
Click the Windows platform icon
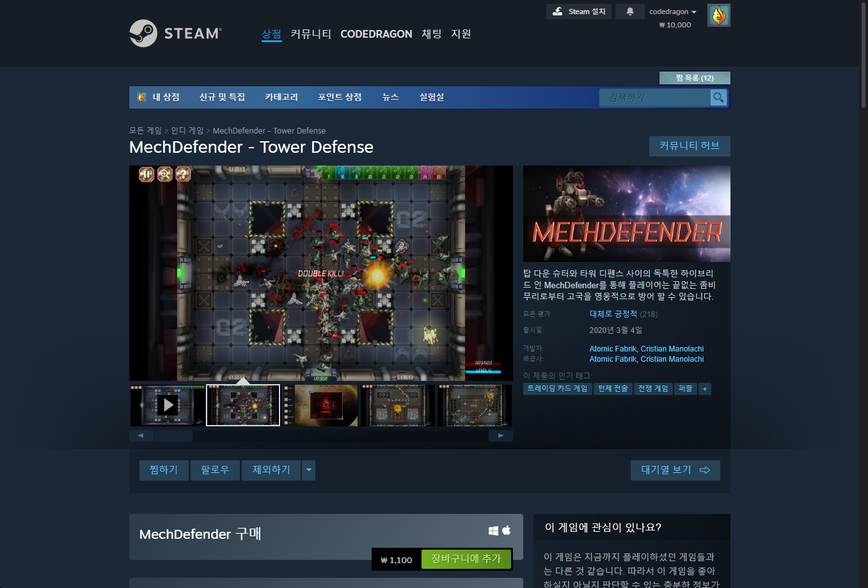[x=493, y=530]
